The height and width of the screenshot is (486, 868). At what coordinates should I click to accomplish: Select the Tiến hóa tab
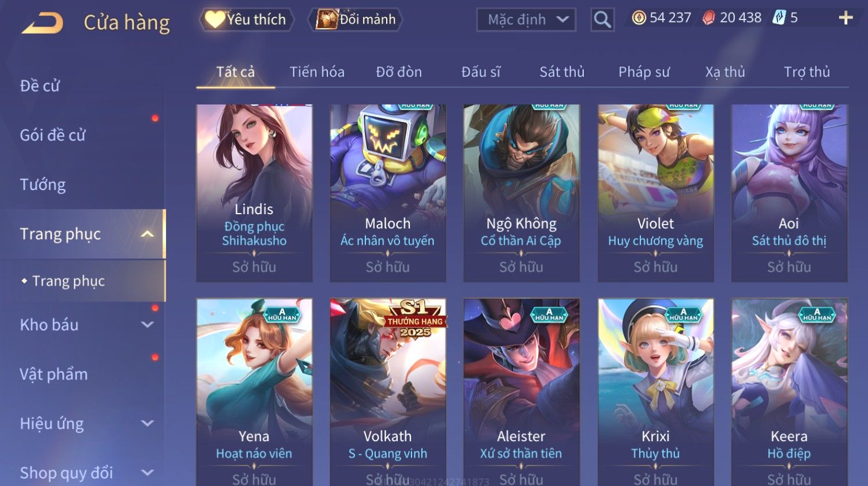point(317,72)
